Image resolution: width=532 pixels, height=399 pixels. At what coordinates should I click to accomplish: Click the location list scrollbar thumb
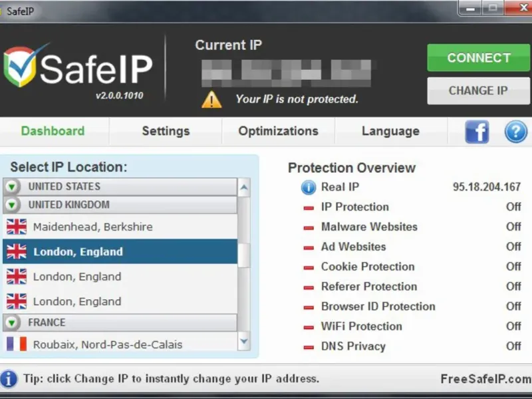click(x=244, y=255)
